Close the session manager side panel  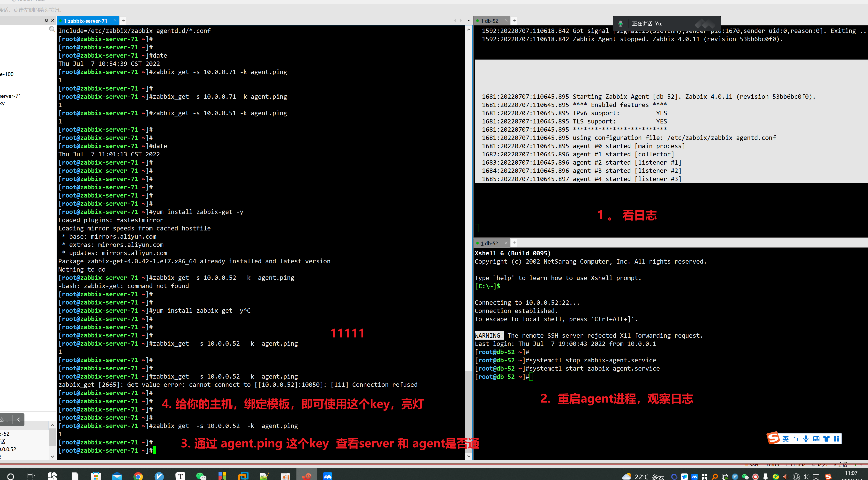pos(53,21)
